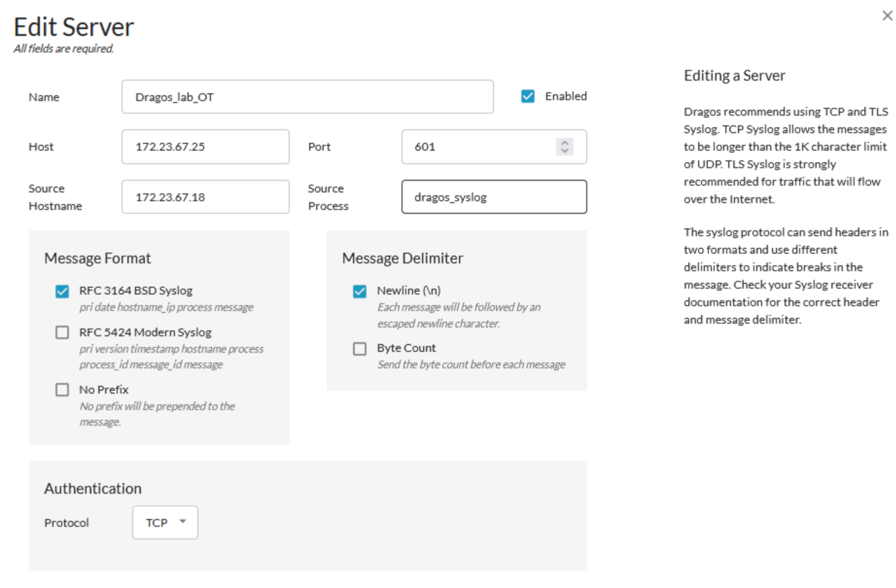Screen dimensions: 896x588
Task: Check the No Prefix message format option
Action: [x=62, y=390]
